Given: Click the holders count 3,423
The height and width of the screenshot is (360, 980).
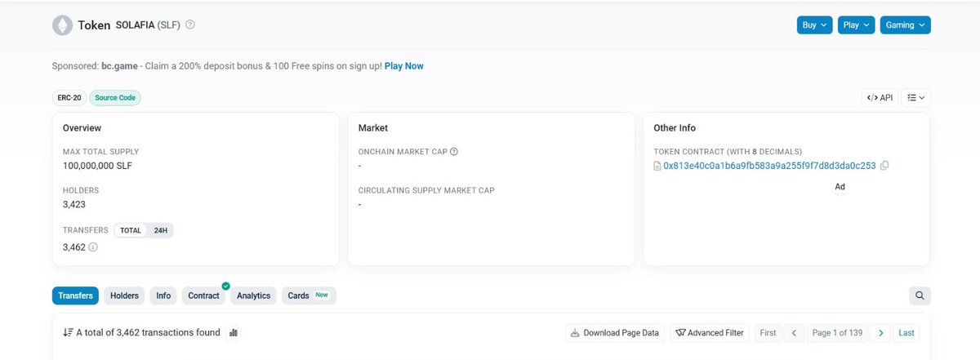Looking at the screenshot, I should tap(74, 204).
